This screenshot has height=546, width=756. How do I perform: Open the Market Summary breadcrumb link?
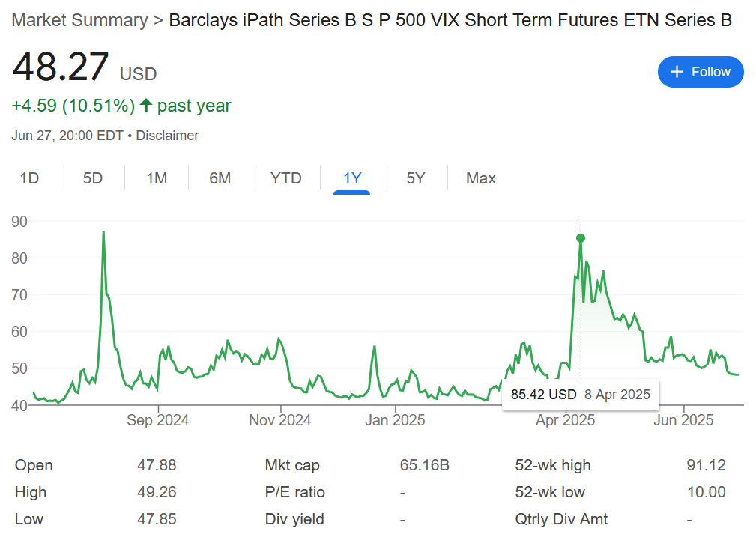point(79,20)
